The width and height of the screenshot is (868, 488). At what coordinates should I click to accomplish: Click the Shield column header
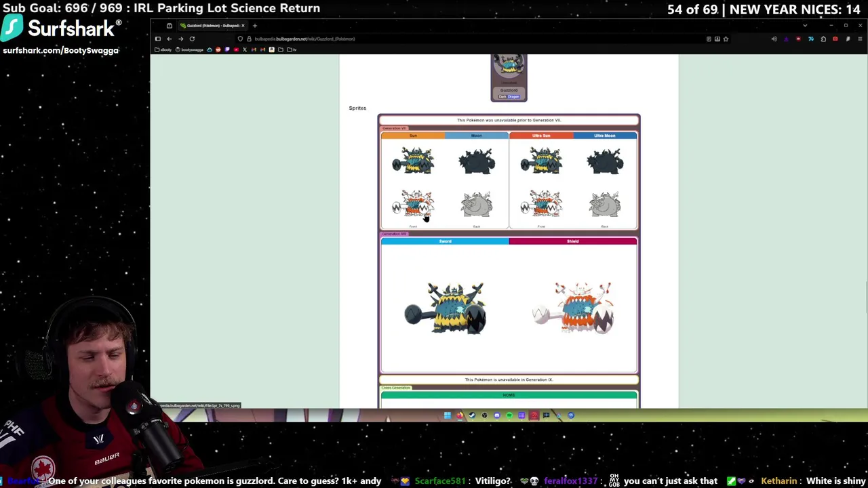573,241
